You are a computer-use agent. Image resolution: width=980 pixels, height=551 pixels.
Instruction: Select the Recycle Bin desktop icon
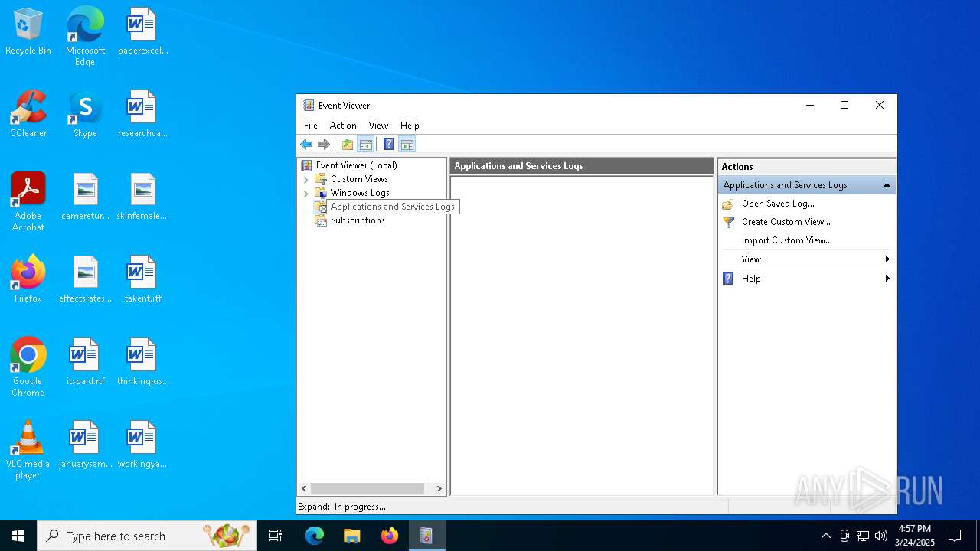point(28,32)
